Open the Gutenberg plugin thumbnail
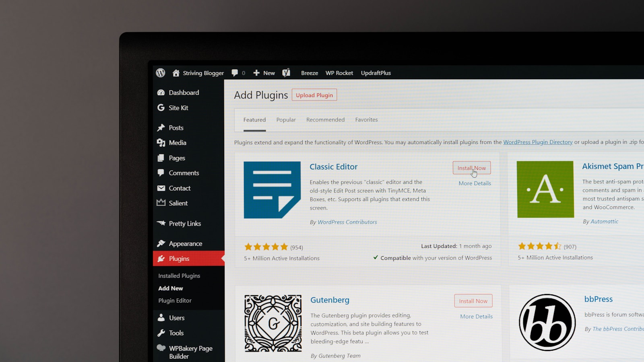644x362 pixels. 273,323
